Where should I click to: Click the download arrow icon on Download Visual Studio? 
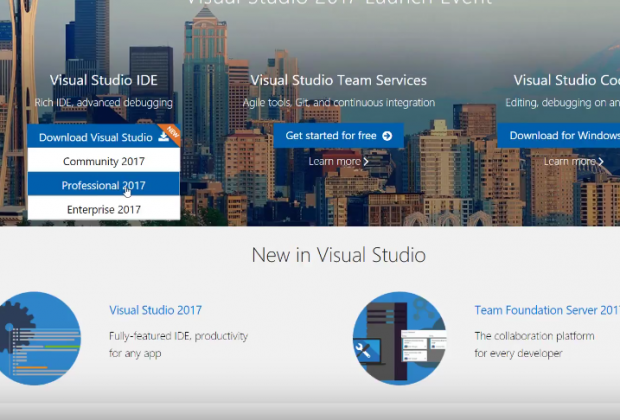[x=163, y=137]
